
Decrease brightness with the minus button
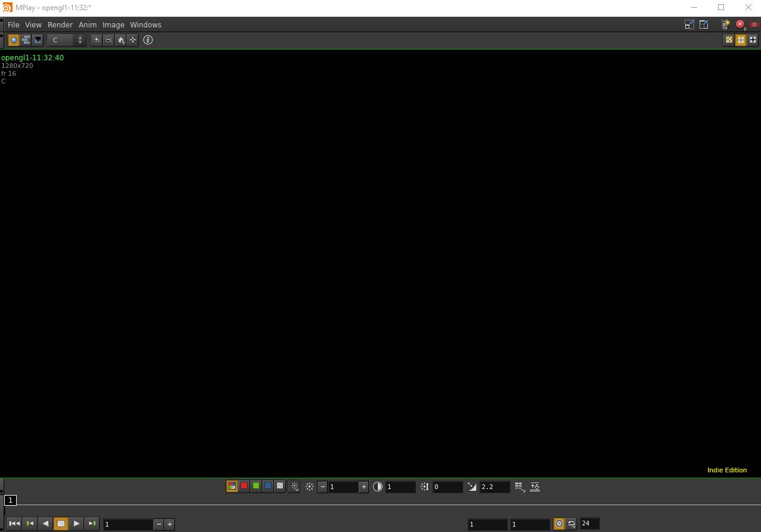[x=323, y=487]
